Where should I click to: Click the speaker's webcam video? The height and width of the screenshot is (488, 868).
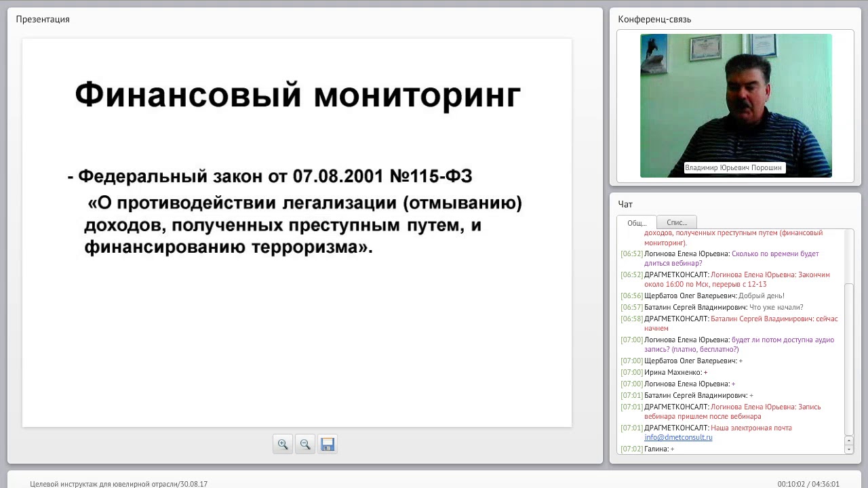tap(736, 106)
